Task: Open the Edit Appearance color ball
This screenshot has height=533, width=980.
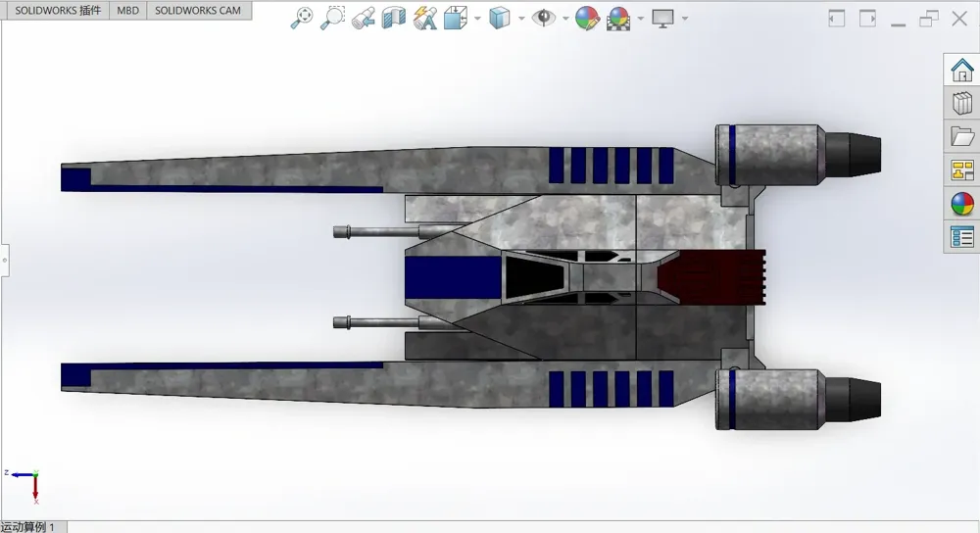Action: click(587, 18)
